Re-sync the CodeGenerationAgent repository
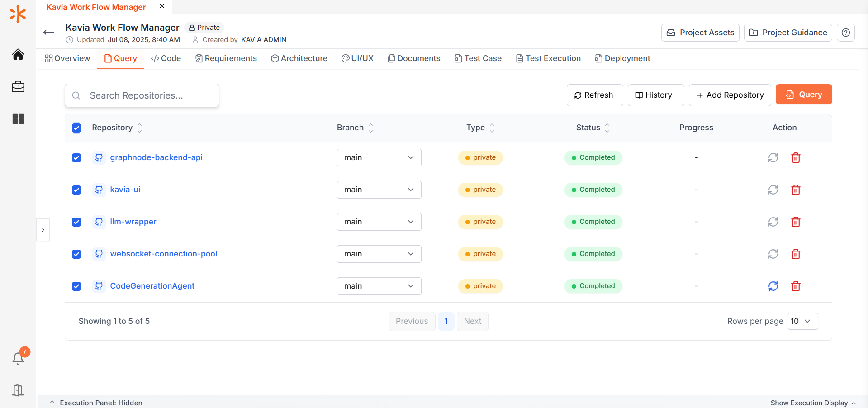Screen dimensions: 868x408 [x=773, y=286]
